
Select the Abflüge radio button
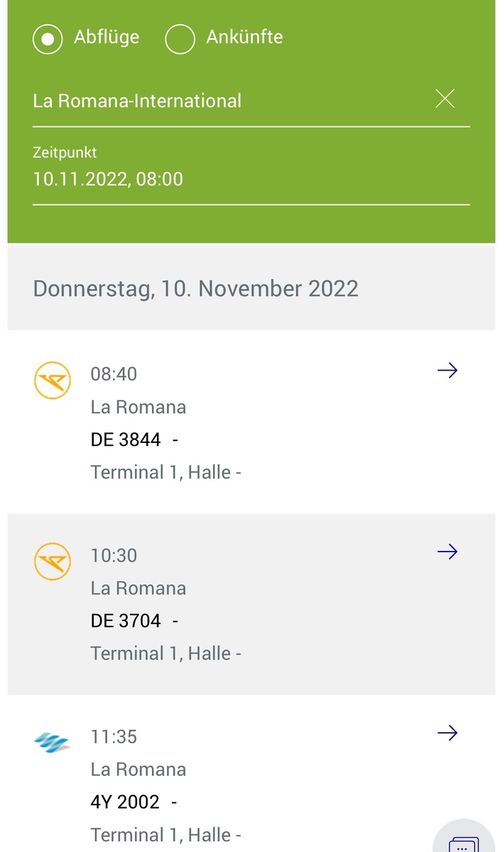[48, 39]
